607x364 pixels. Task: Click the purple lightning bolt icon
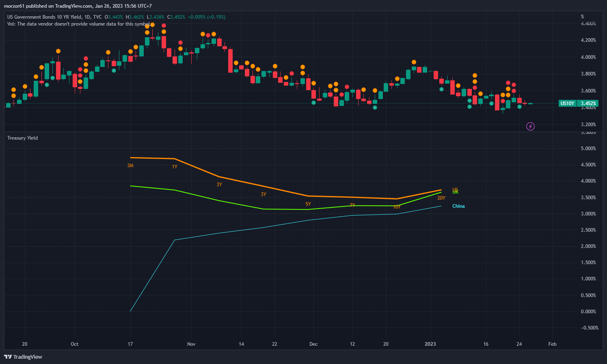pyautogui.click(x=530, y=127)
